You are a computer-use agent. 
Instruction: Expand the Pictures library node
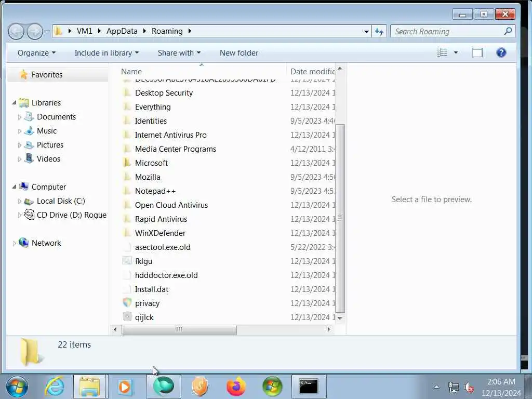coord(20,145)
